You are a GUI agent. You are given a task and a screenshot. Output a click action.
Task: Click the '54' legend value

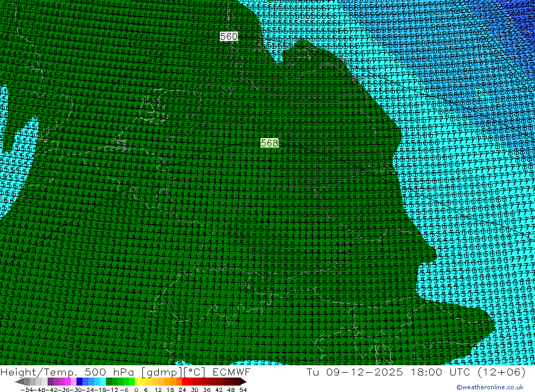tap(243, 390)
